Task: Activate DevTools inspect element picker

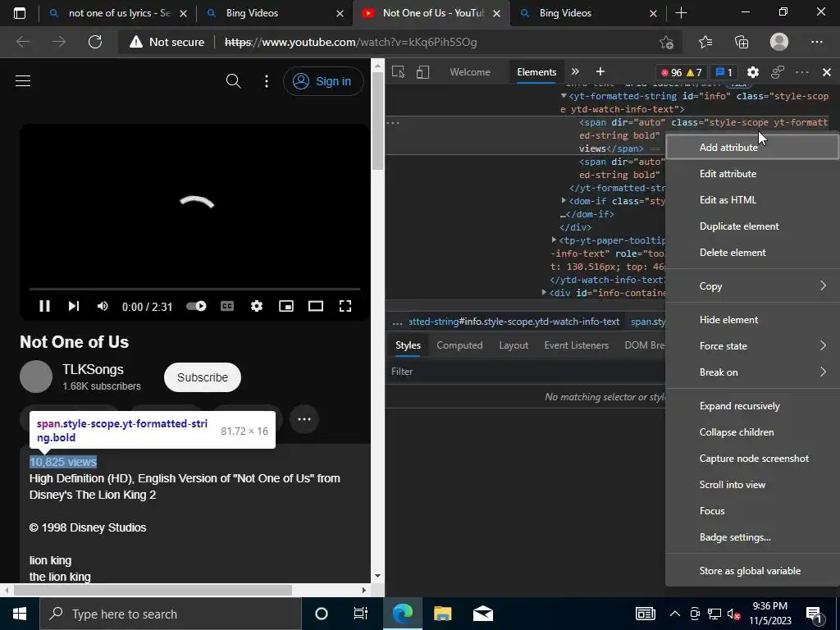Action: coord(398,72)
